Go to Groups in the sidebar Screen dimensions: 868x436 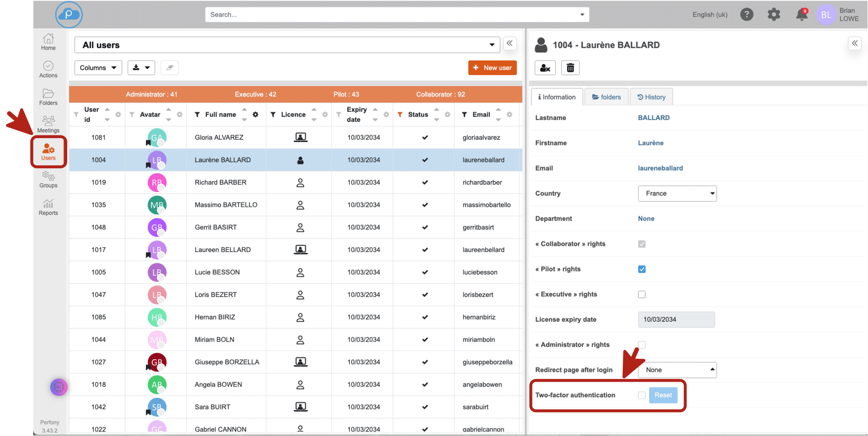click(48, 180)
